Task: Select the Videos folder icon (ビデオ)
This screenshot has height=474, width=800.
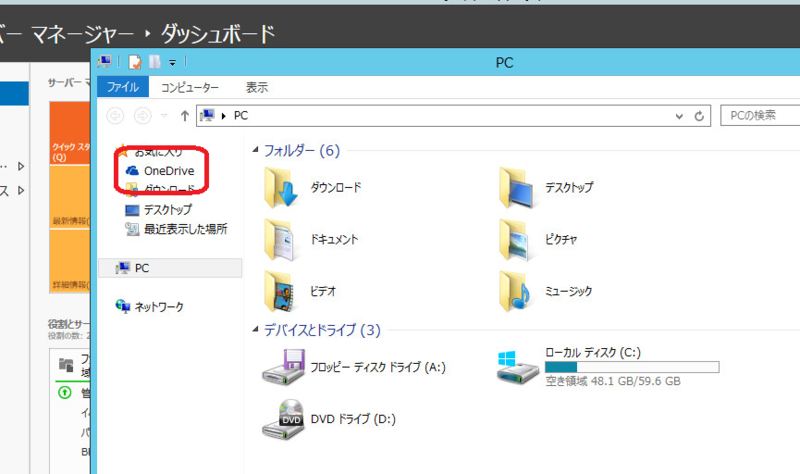Action: (x=280, y=292)
